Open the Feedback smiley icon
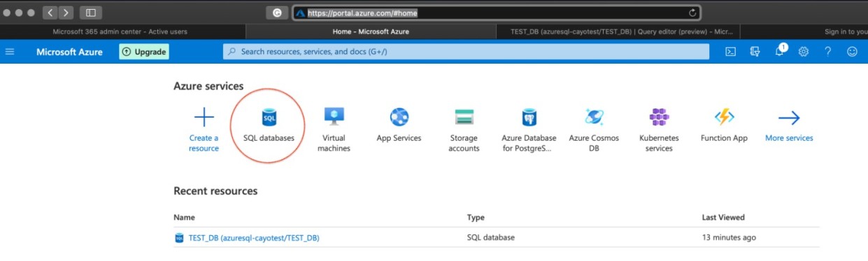This screenshot has height=261, width=868. coord(852,52)
